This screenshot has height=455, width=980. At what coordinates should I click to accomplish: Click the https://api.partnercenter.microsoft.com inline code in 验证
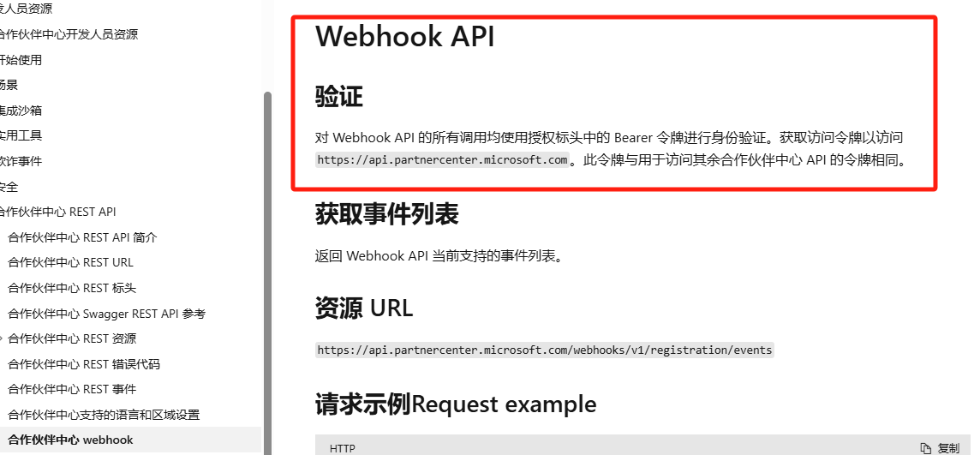coord(443,159)
